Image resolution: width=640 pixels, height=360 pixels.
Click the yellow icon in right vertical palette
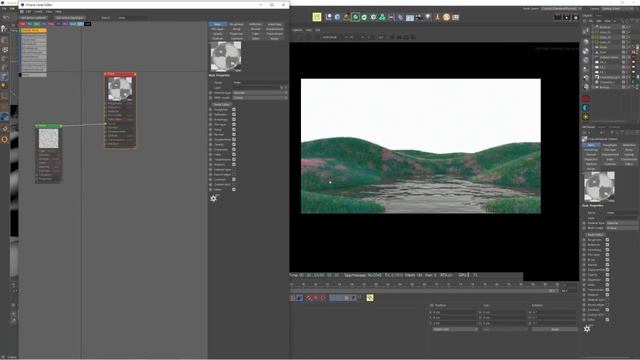(586, 117)
